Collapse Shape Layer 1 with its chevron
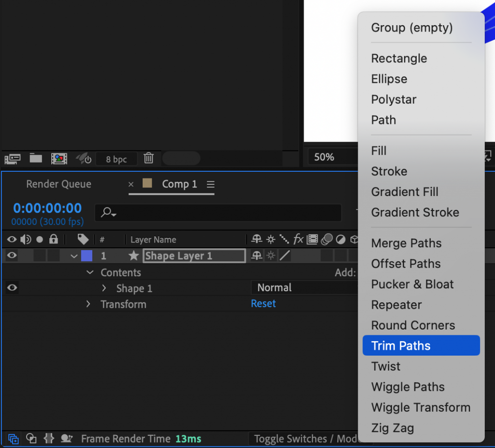Image resolution: width=495 pixels, height=448 pixels. [x=73, y=255]
